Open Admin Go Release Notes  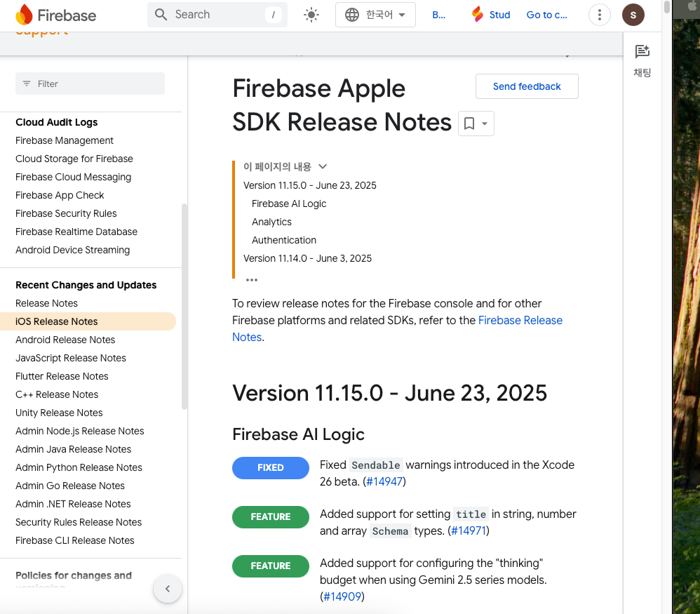coord(70,486)
